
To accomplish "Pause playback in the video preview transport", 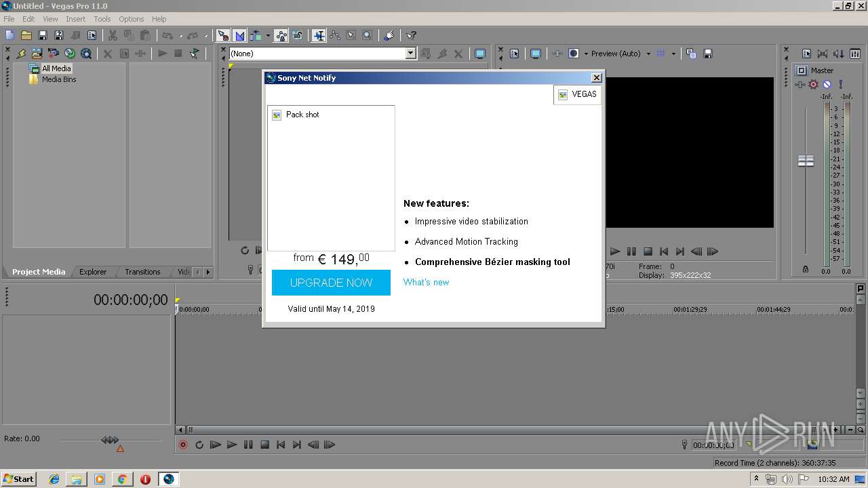I will tap(631, 251).
